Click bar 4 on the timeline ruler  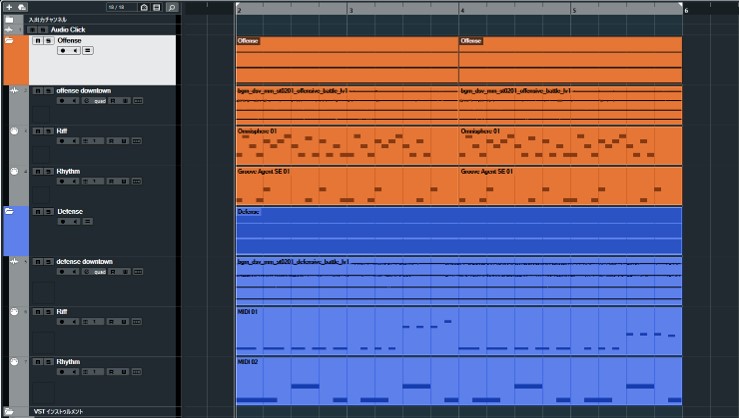(461, 10)
